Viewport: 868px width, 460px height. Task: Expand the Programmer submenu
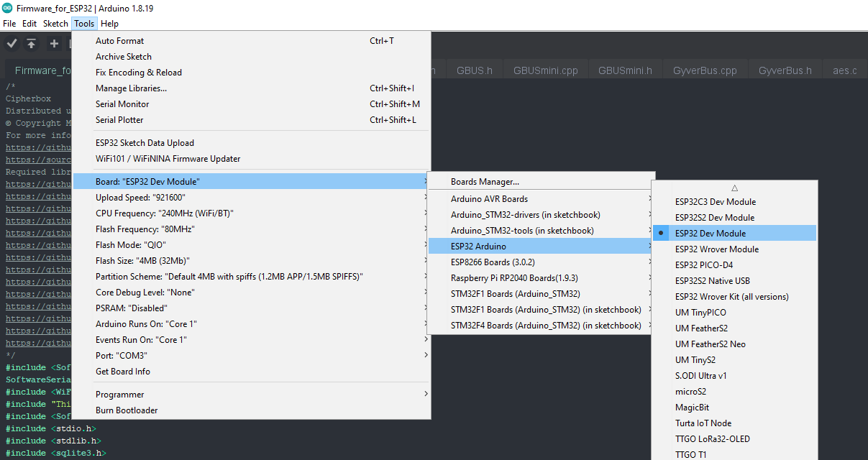[x=252, y=395]
